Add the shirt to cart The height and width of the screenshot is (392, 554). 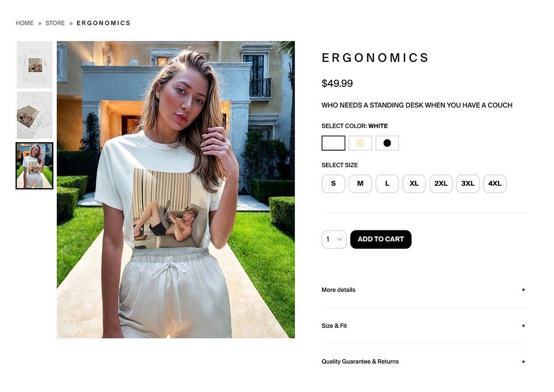click(381, 239)
